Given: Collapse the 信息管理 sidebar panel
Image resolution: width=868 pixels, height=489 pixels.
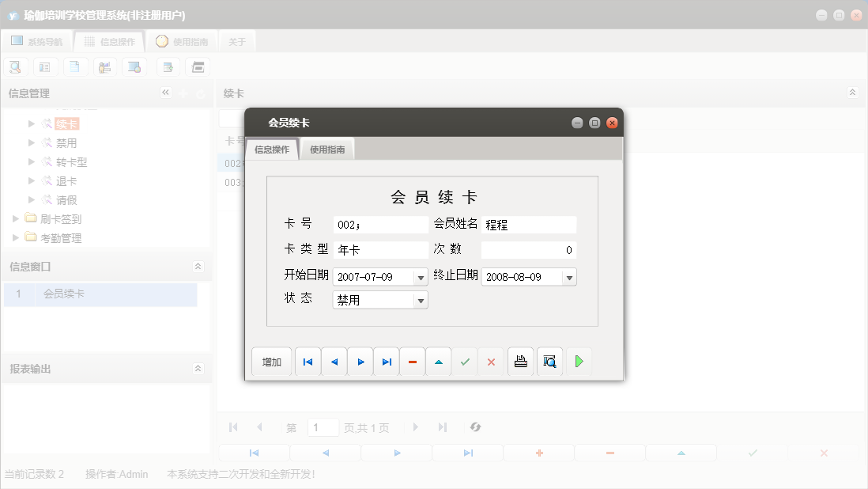Looking at the screenshot, I should [x=166, y=93].
